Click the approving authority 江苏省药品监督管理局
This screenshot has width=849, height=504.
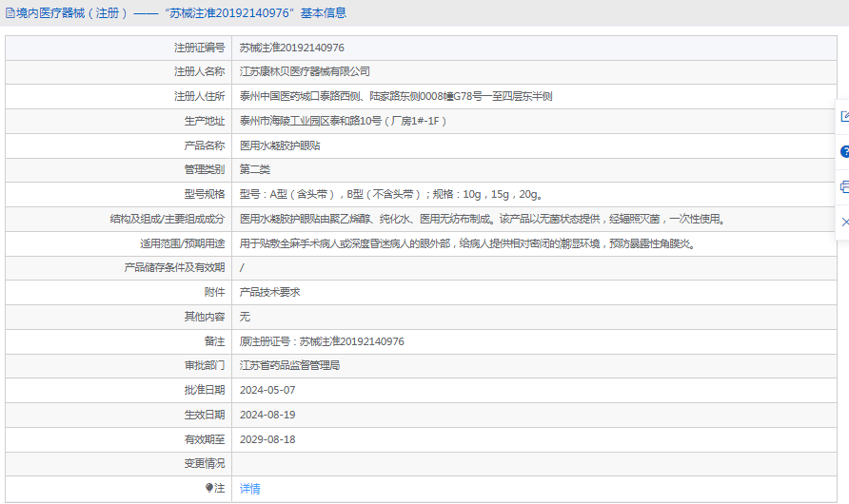pos(289,365)
